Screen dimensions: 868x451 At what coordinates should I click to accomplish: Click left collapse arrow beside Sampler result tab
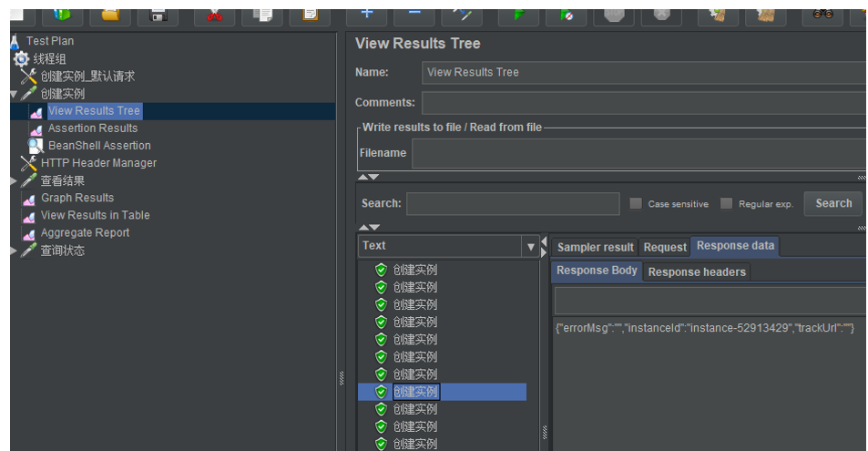tap(544, 241)
